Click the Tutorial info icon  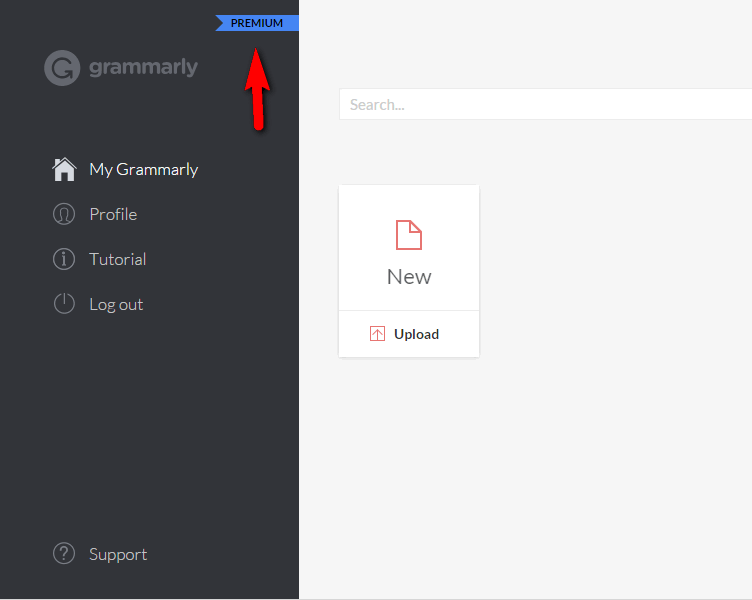coord(64,259)
